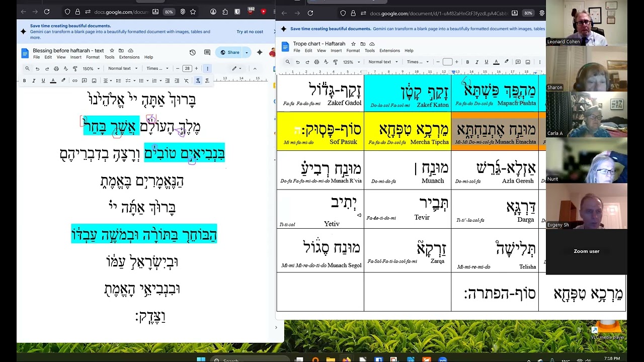The height and width of the screenshot is (362, 644).
Task: Print the Blessing before haftarah document
Action: tap(56, 68)
